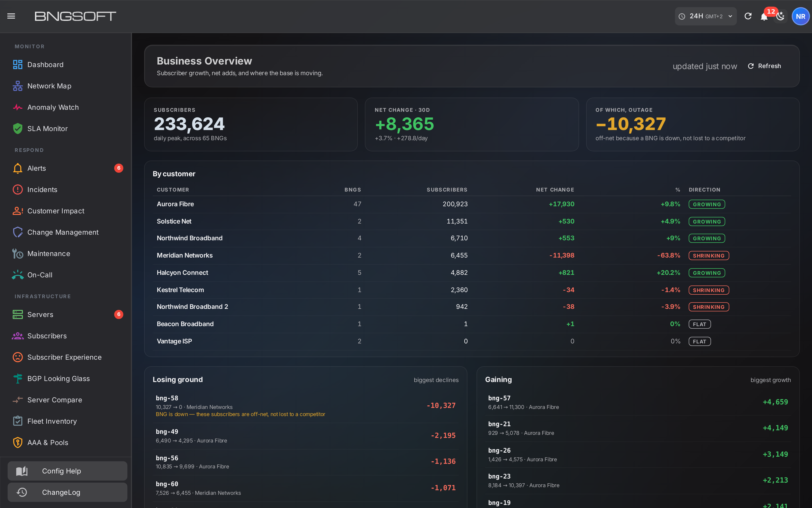Click the FLAT badge for Beacon Broadband
The width and height of the screenshot is (812, 508).
pyautogui.click(x=700, y=324)
